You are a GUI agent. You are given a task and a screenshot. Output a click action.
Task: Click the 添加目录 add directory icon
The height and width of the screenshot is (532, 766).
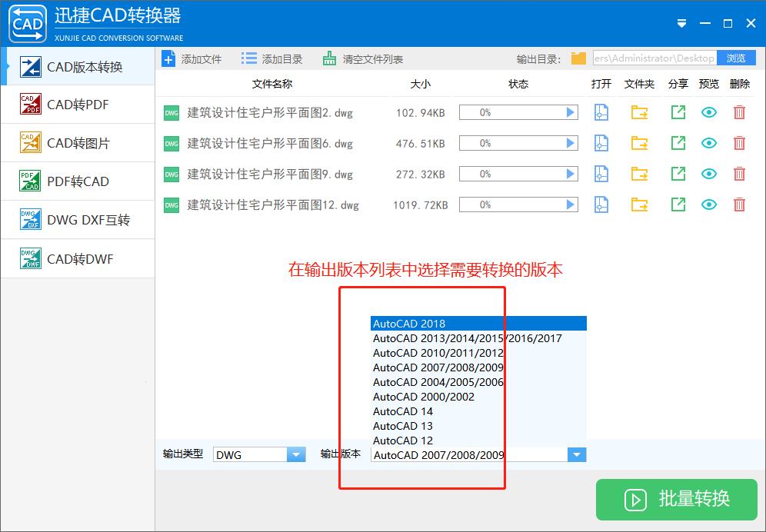248,58
